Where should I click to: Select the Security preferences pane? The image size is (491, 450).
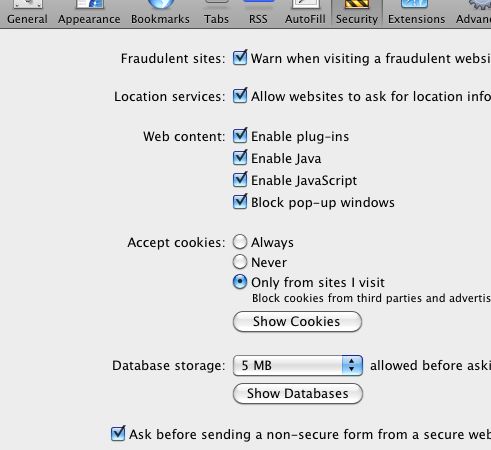357,13
